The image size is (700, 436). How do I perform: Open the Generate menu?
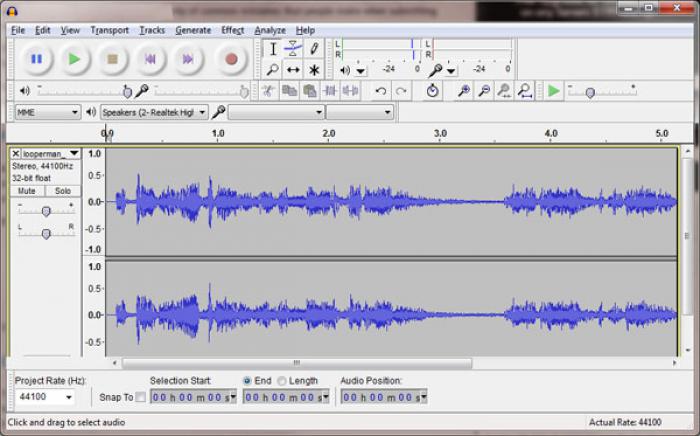click(x=193, y=30)
